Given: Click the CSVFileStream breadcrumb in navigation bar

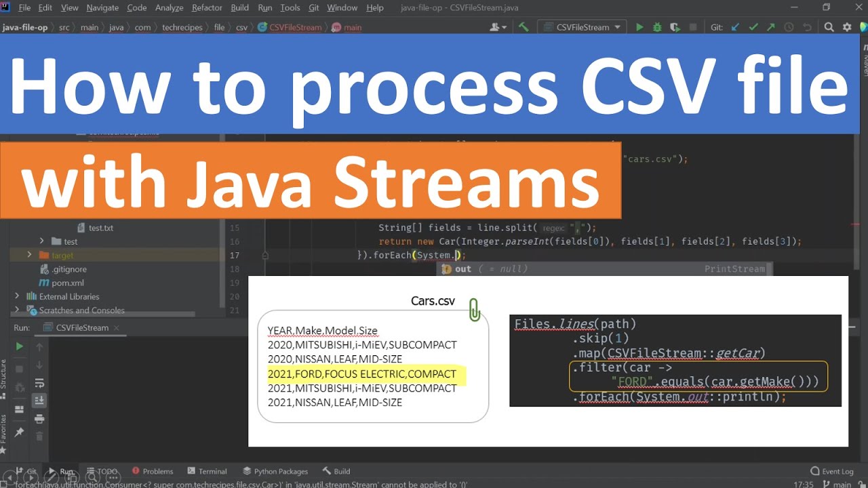Looking at the screenshot, I should (290, 28).
